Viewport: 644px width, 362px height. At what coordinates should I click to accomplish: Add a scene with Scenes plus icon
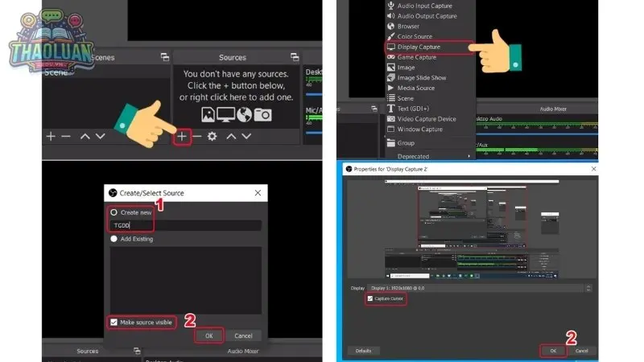pos(51,137)
